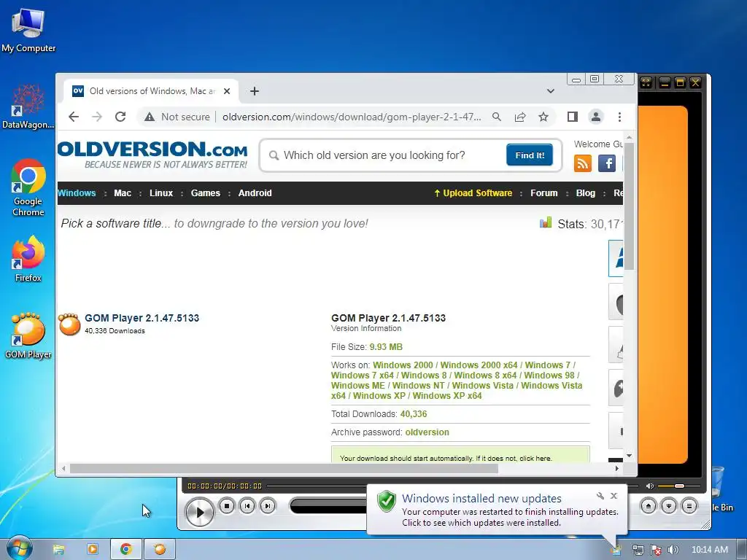Share this page icon
The height and width of the screenshot is (560, 747).
coord(519,117)
